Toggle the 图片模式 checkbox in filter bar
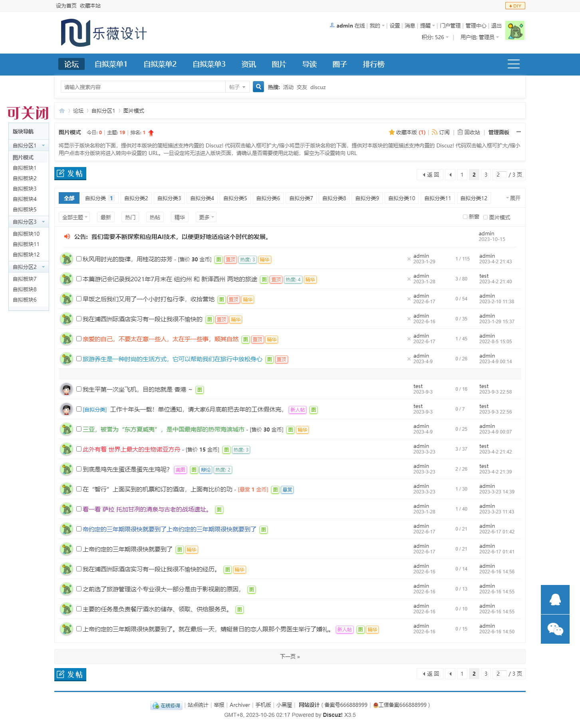Screen dimensions: 580x728 click(485, 217)
